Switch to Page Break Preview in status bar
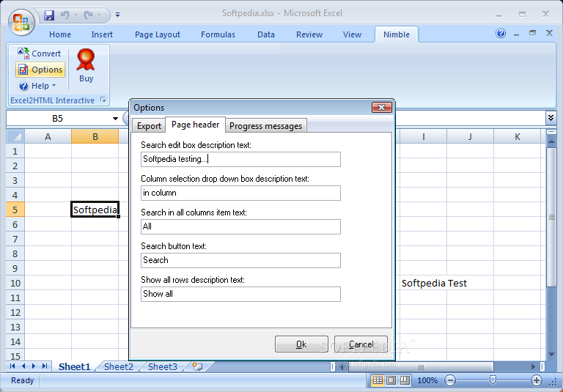This screenshot has width=563, height=392. coord(405,380)
